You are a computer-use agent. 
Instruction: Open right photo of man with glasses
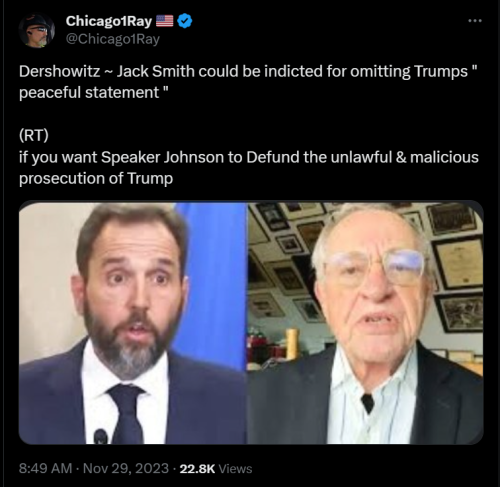pos(365,323)
